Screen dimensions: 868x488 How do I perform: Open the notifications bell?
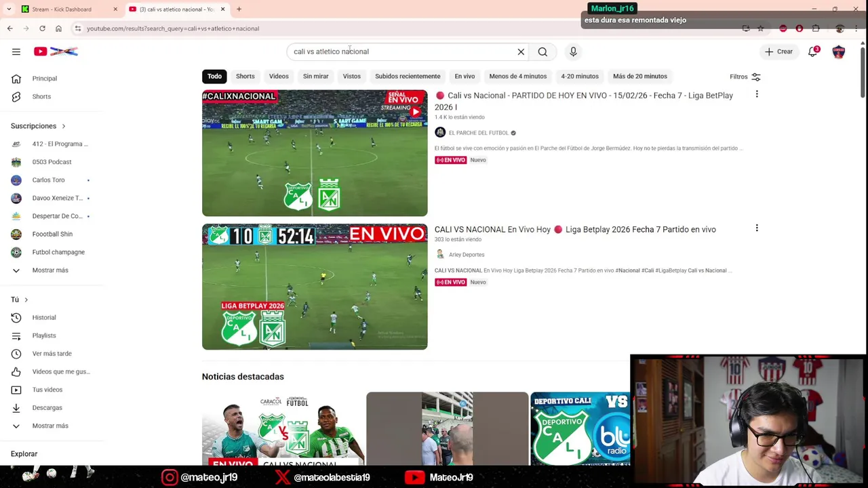[x=812, y=52]
